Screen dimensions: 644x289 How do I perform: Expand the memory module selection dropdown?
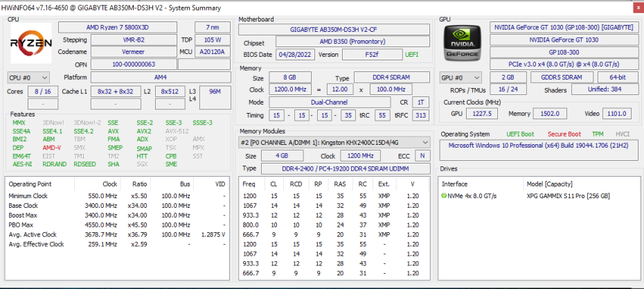tap(334, 143)
